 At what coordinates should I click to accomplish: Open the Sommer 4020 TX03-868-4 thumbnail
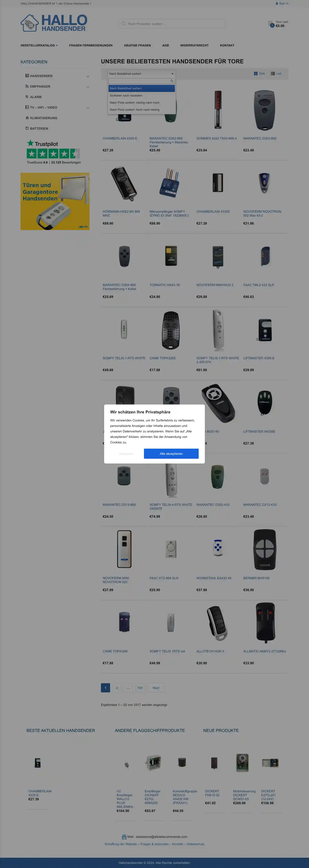(x=218, y=110)
